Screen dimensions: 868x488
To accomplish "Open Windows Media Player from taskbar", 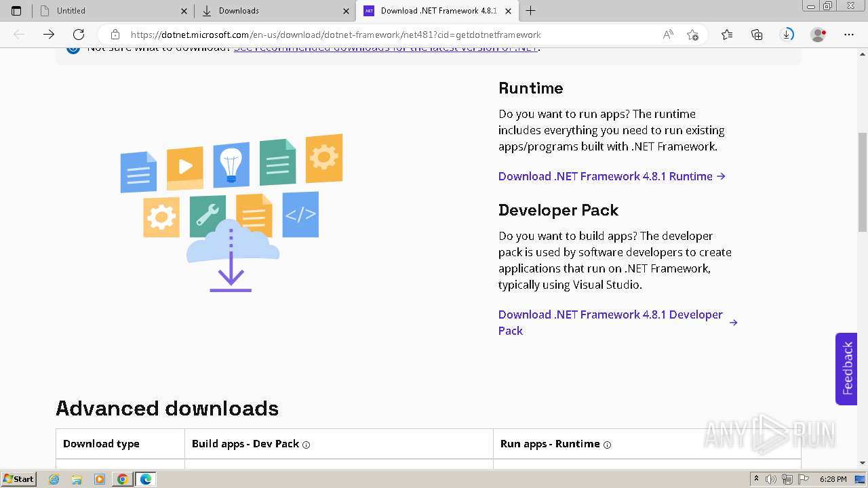I will tap(100, 479).
